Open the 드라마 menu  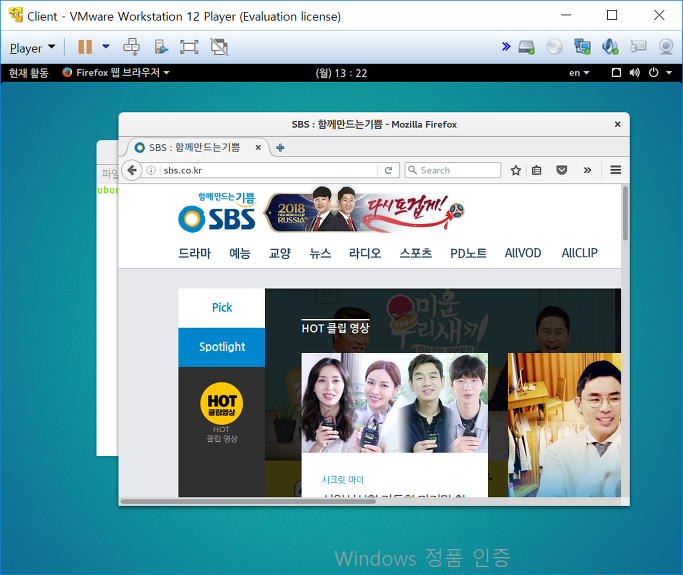[x=194, y=253]
